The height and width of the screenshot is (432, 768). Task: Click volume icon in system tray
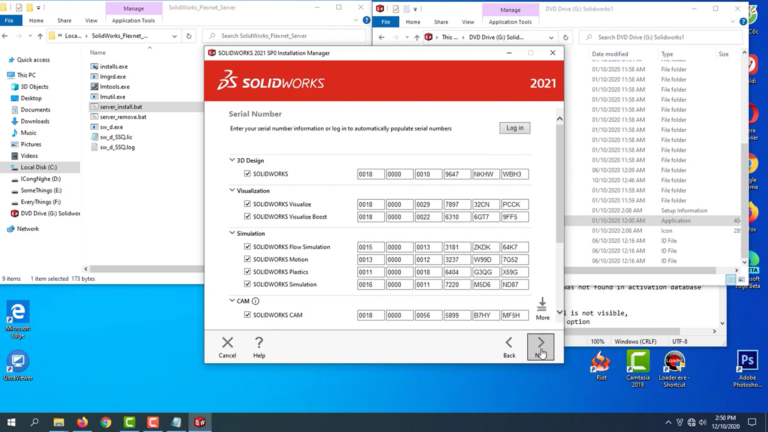pos(703,422)
